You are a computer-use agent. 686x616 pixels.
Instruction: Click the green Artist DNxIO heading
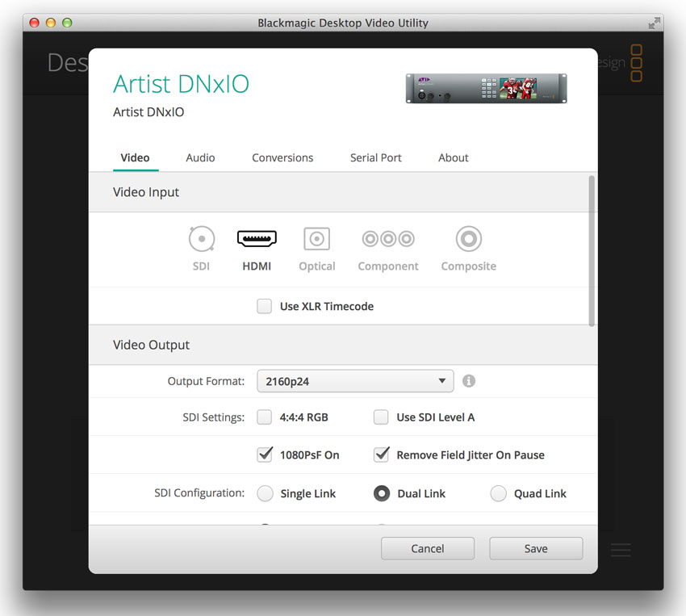point(181,84)
